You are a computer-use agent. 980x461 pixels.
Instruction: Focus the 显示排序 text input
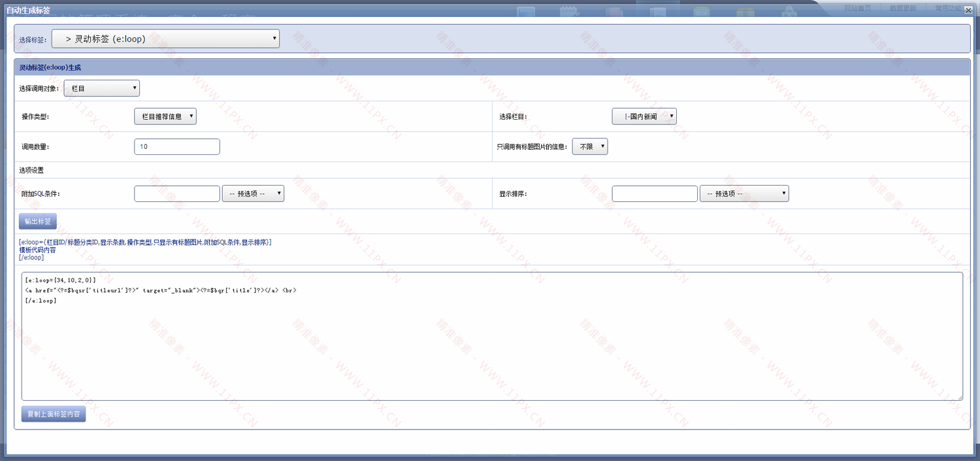[x=655, y=194]
